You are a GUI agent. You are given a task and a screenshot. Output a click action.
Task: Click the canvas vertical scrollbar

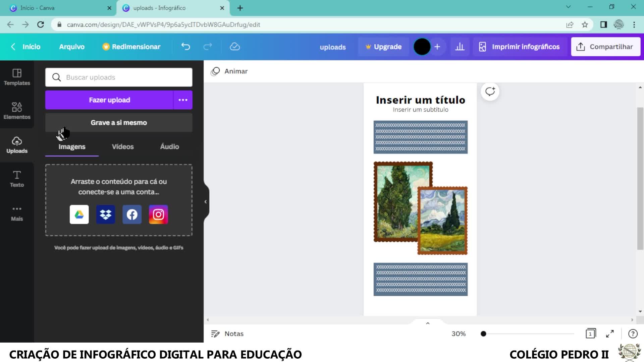640,178
